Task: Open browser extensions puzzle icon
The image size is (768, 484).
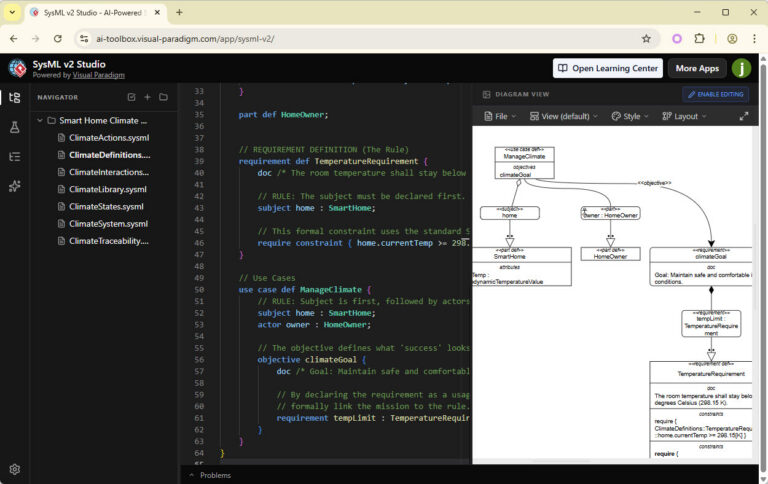Action: (699, 39)
